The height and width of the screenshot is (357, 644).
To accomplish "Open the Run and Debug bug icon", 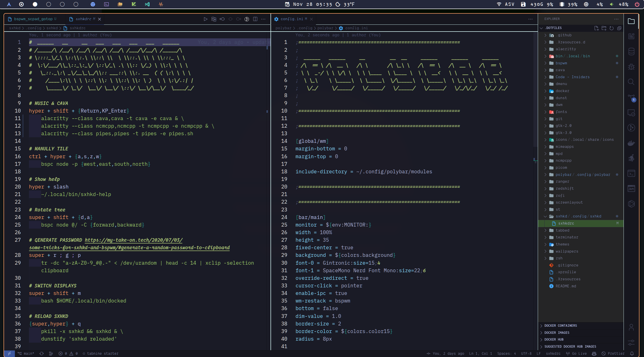I will [x=631, y=67].
